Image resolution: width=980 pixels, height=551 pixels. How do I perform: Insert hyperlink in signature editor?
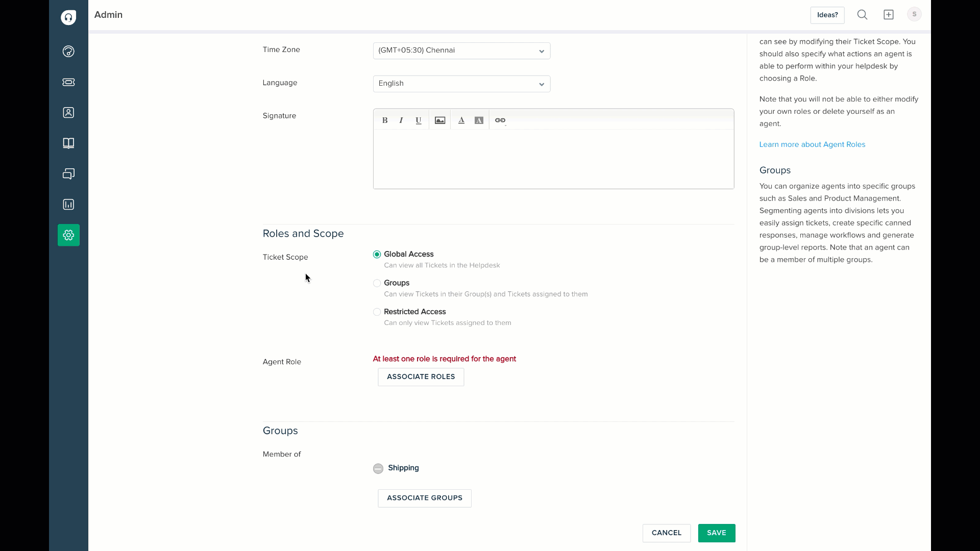pos(500,120)
